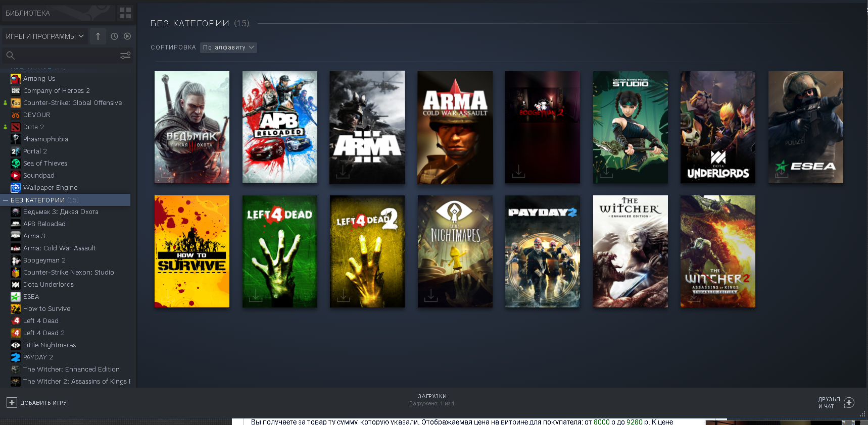Open advanced filter options icon
868x425 pixels.
click(x=125, y=56)
